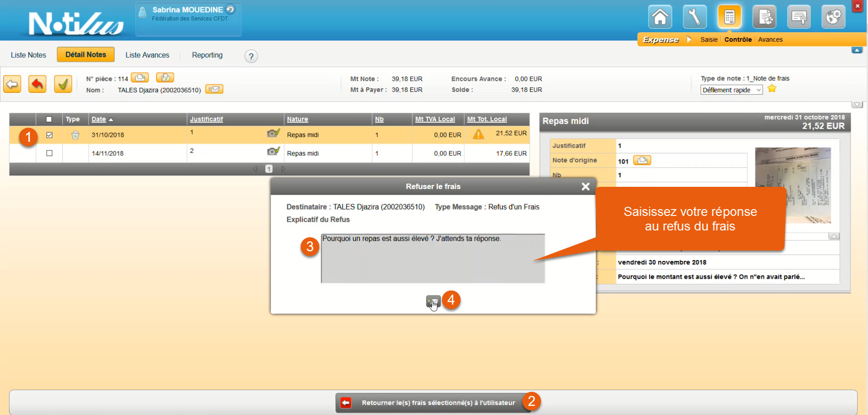This screenshot has width=868, height=415.
Task: Click the red return arrow icon
Action: (37, 84)
